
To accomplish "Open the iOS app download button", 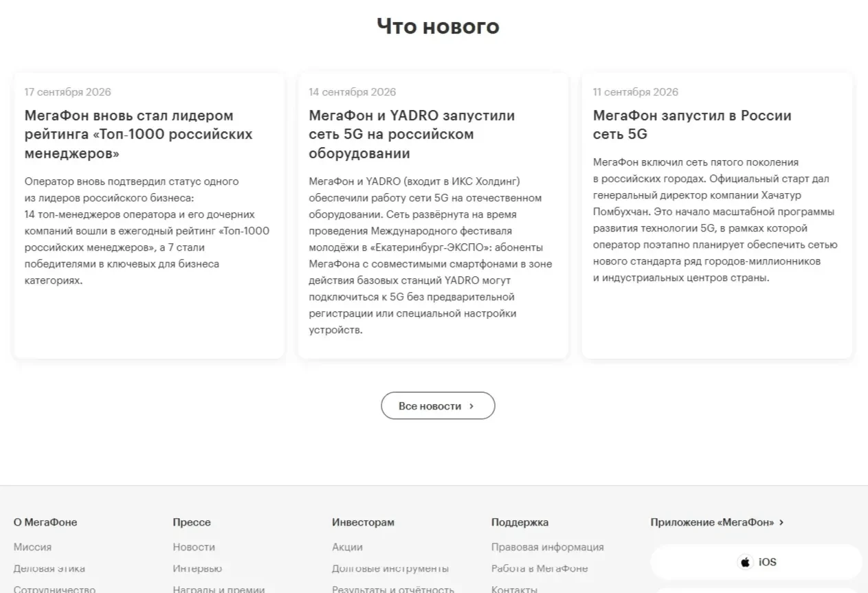I will pos(756,562).
